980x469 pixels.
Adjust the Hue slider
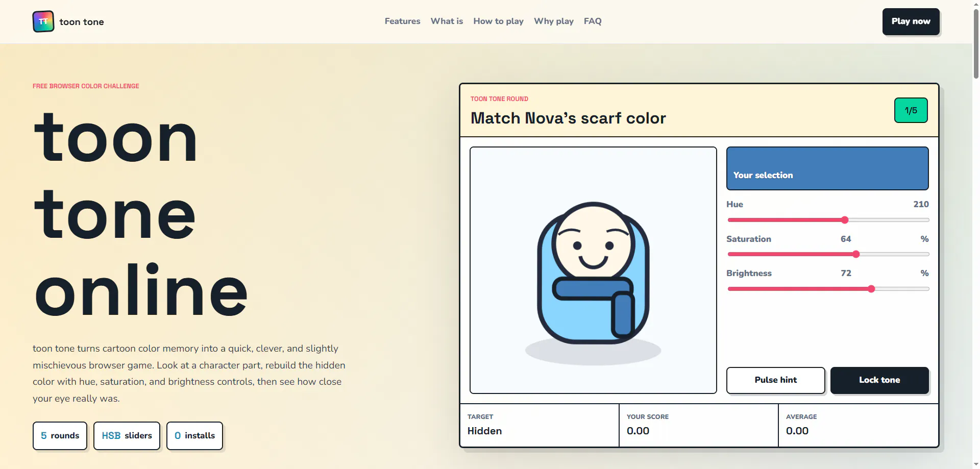pyautogui.click(x=828, y=220)
